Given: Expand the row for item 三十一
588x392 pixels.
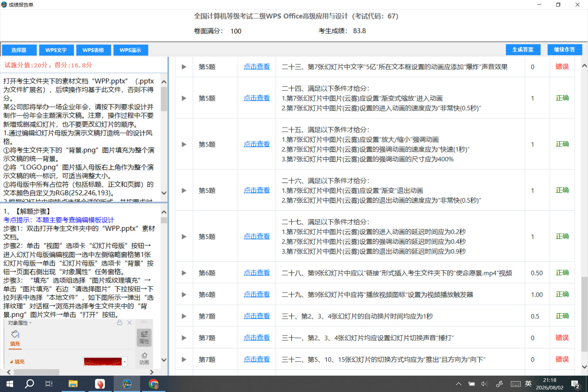Looking at the screenshot, I should 184,337.
